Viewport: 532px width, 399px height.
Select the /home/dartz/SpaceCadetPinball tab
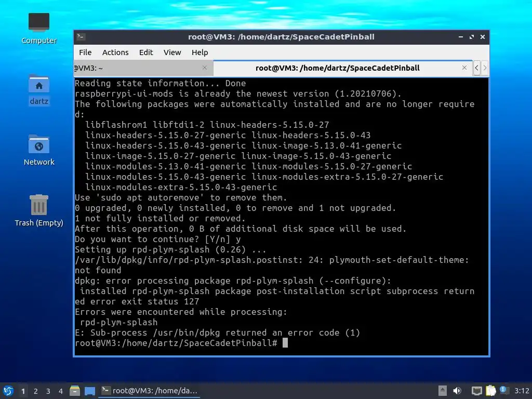click(343, 68)
